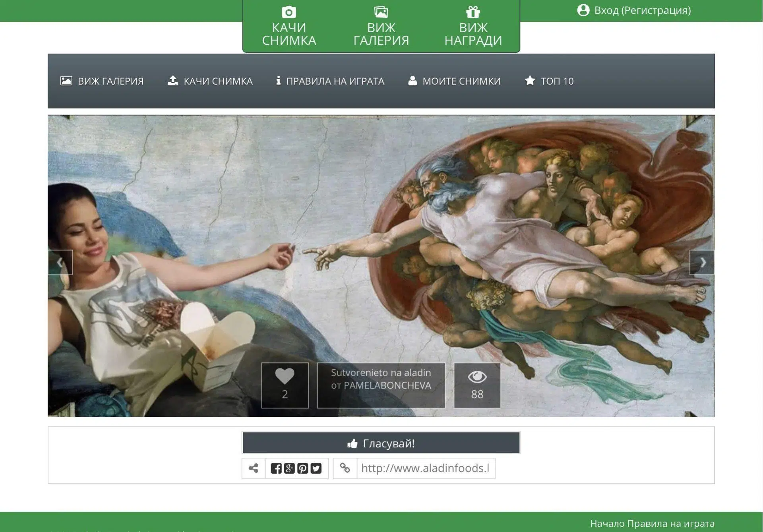Click the eye views box showing 88
The height and width of the screenshot is (532, 763).
point(477,385)
